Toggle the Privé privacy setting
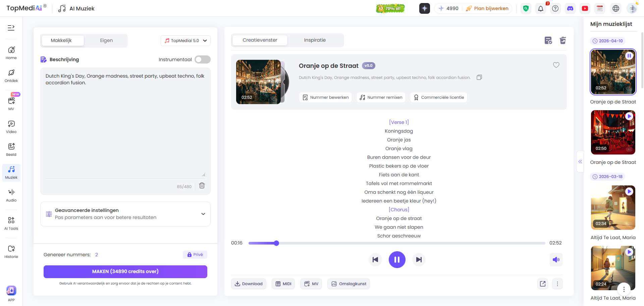The width and height of the screenshot is (644, 306). [195, 255]
